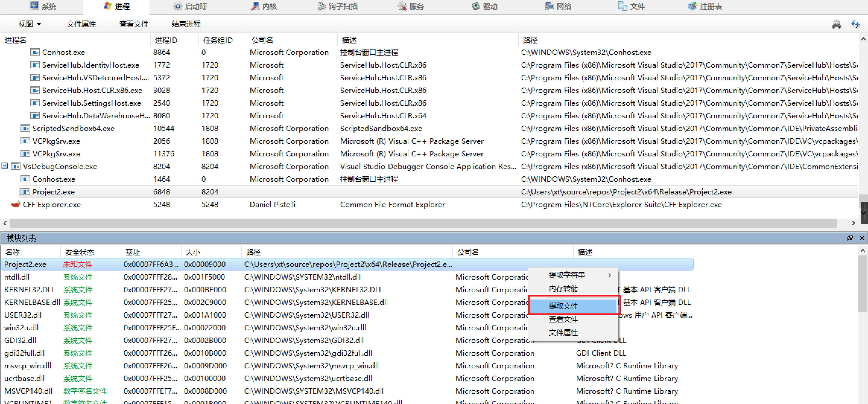Viewport: 868px width, 404px height.
Task: Choose 查看文件 from the context menu
Action: click(573, 319)
